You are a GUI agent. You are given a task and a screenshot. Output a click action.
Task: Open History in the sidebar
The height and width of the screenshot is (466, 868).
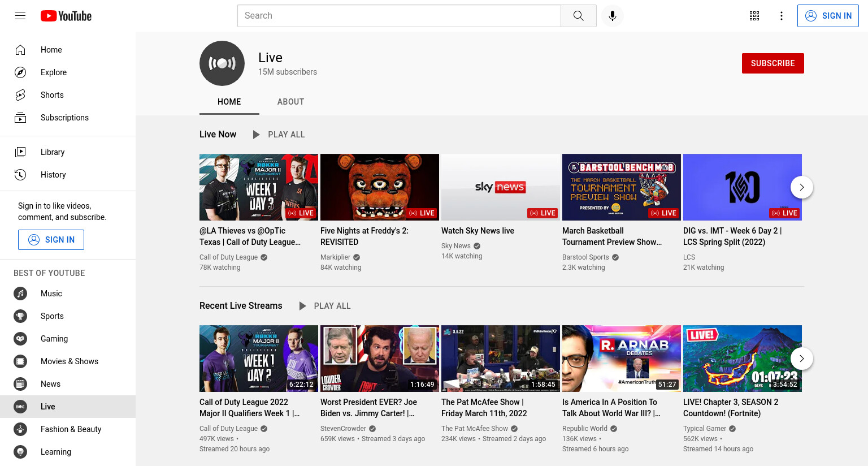(x=68, y=175)
